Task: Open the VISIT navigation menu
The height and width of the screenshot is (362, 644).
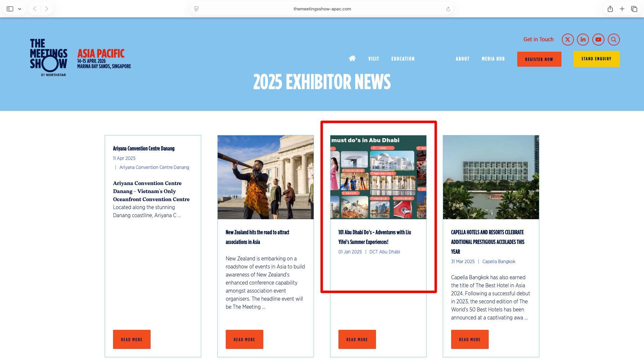Action: (x=373, y=59)
